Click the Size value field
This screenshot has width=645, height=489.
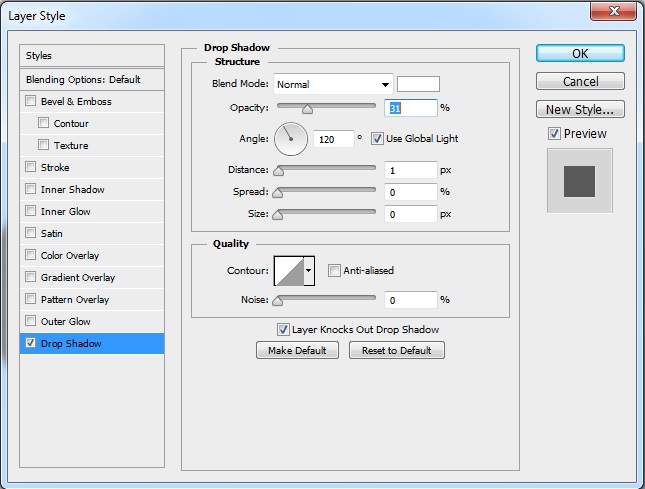pyautogui.click(x=411, y=214)
